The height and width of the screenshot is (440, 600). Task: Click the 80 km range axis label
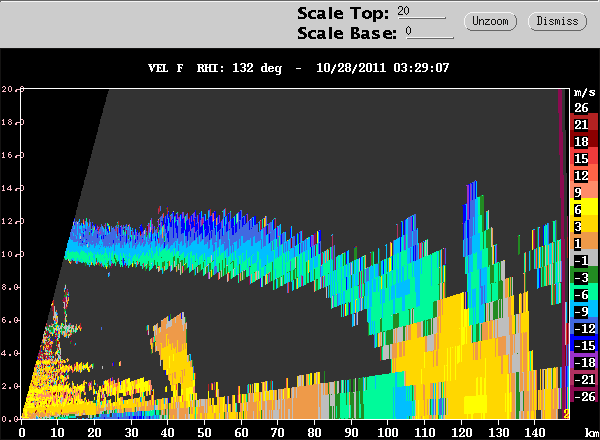(314, 433)
